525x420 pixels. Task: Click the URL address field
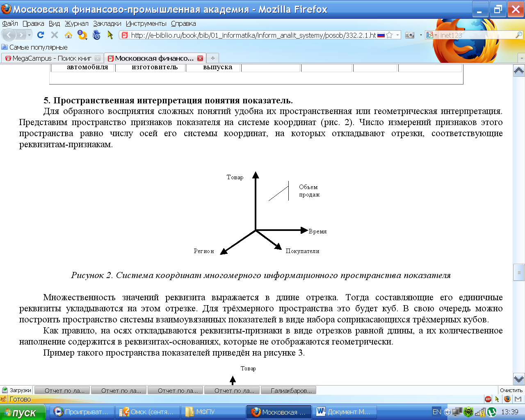point(253,35)
